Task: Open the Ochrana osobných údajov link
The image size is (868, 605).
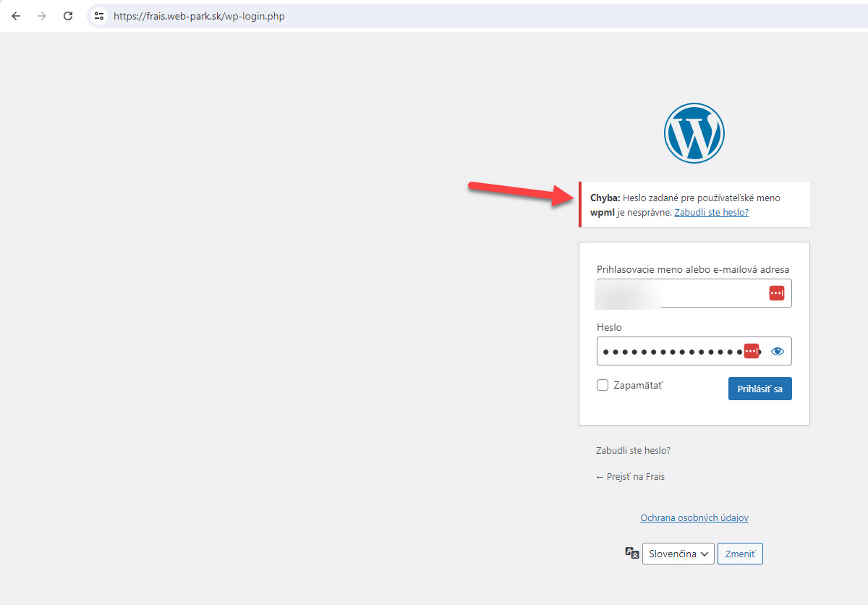Action: [x=694, y=517]
